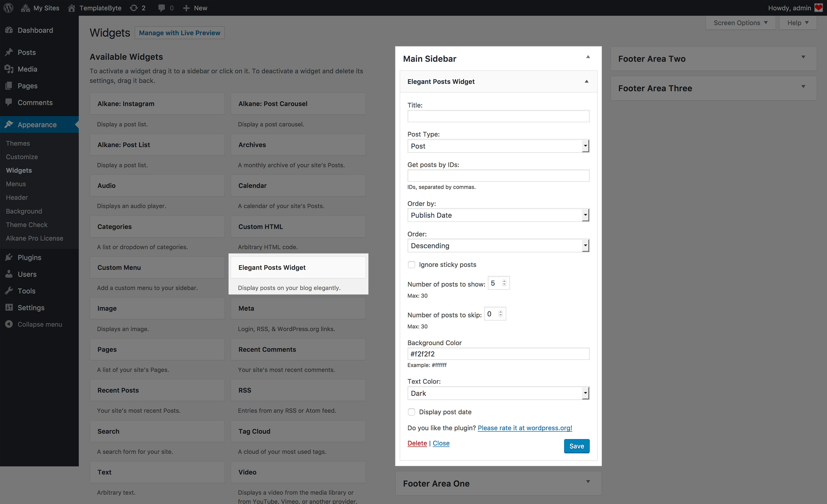The height and width of the screenshot is (504, 827).
Task: Click the Posts pushpin icon
Action: click(9, 52)
